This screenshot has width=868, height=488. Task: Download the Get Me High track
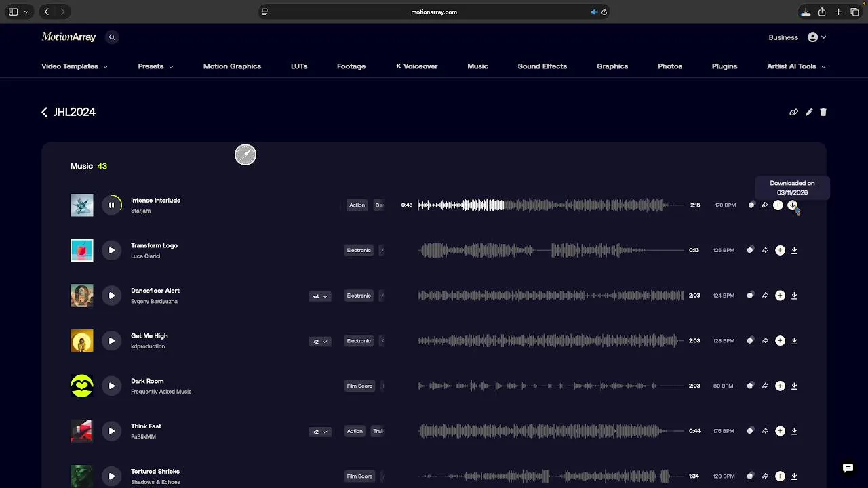[x=794, y=341]
